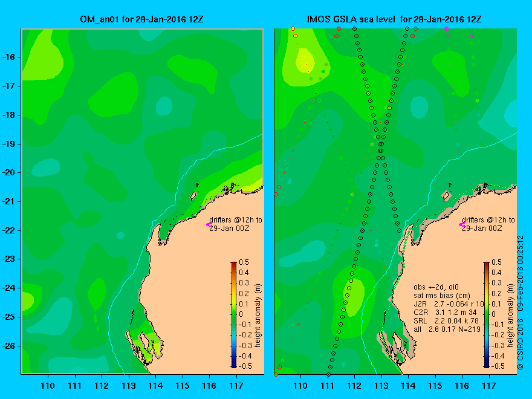Click longitude 116 under the right map
This screenshot has height=399, width=532.
[462, 386]
